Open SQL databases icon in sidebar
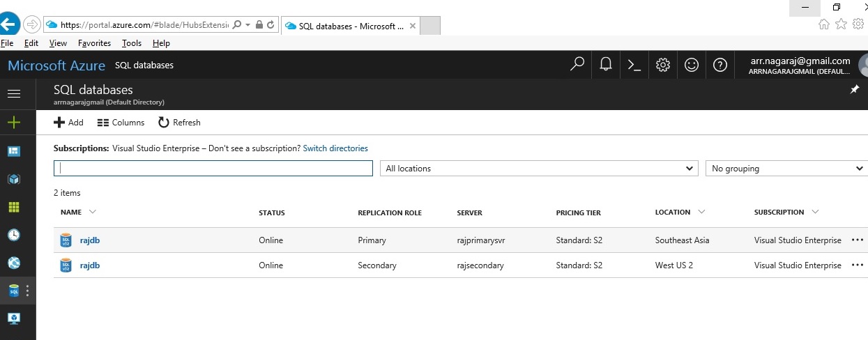The width and height of the screenshot is (868, 340). (14, 291)
